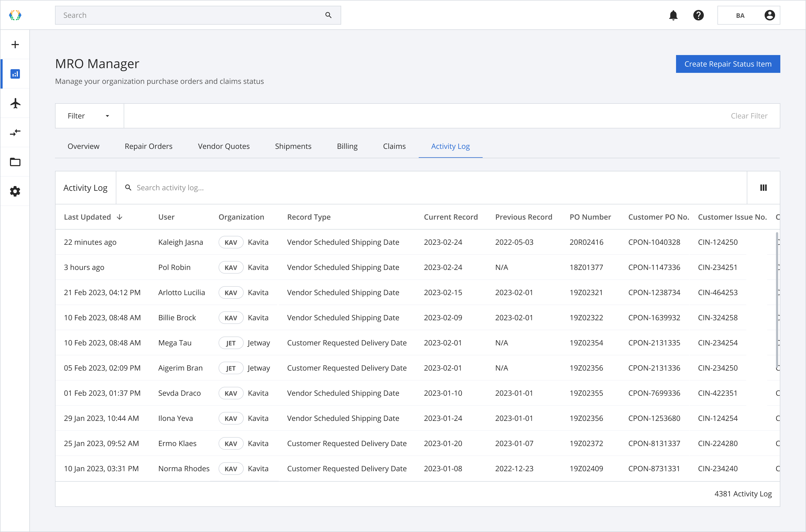Click 'Jetway' in Aigerim Bran row

pyautogui.click(x=258, y=368)
